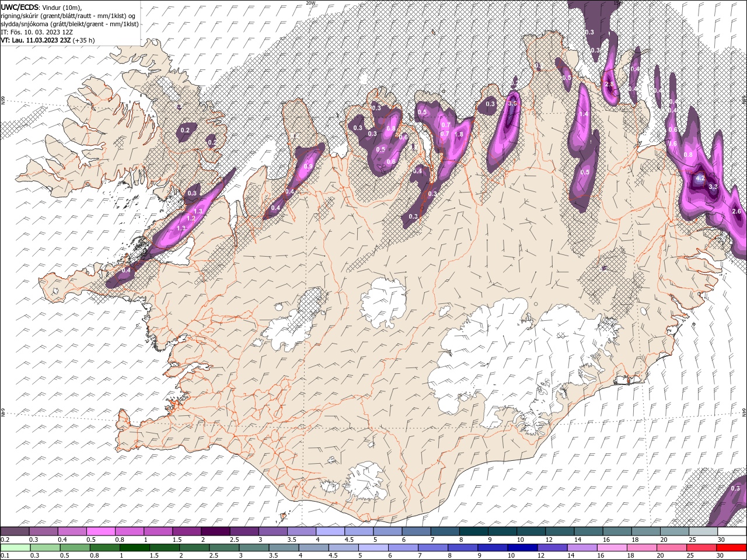747x560 pixels.
Task: Click the bright pink 0.5 swatch in upper legend row
Action: click(100, 531)
